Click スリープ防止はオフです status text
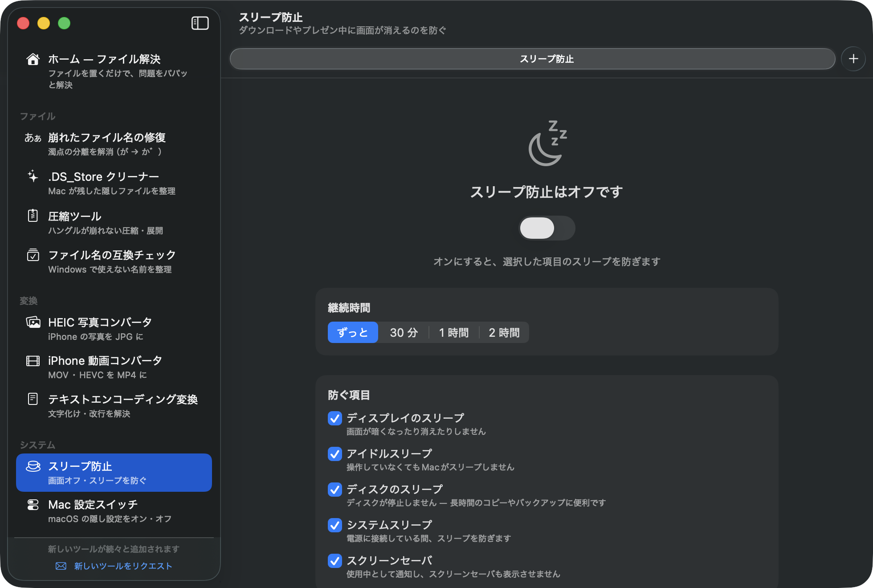Screen dimensions: 873x588 (547, 192)
